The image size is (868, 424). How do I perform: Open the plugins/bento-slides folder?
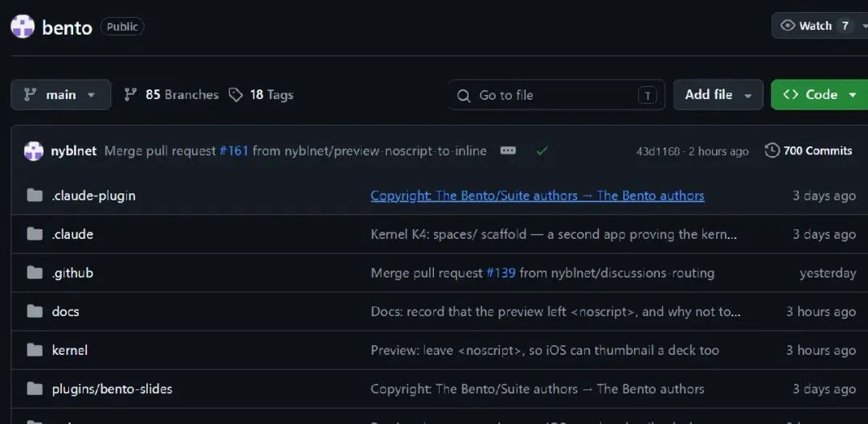(112, 389)
